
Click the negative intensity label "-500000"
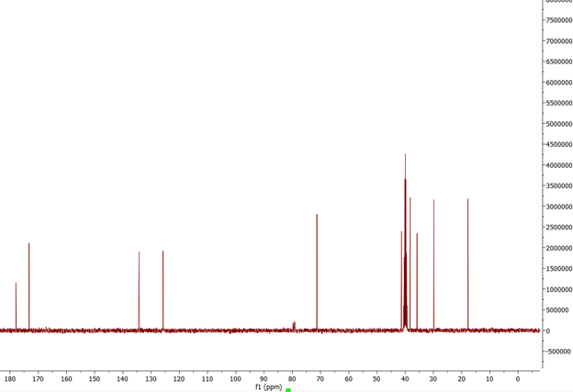558,352
